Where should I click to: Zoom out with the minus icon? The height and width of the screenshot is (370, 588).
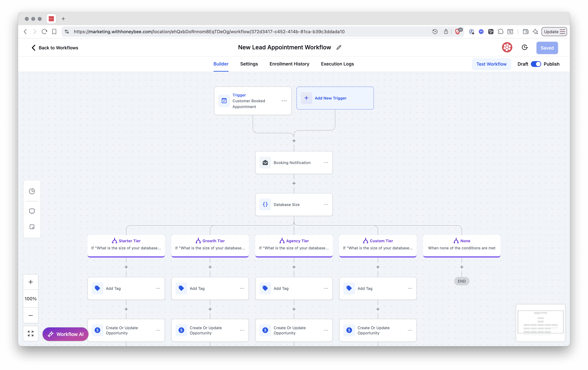30,315
